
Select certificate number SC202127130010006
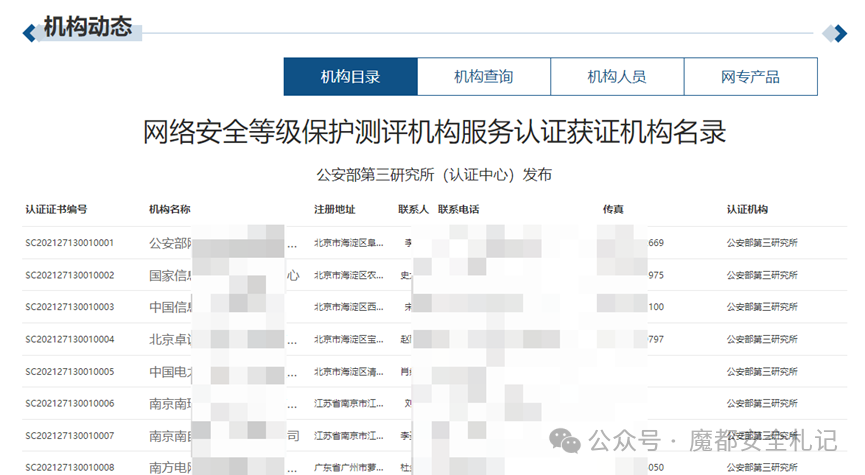coord(70,403)
